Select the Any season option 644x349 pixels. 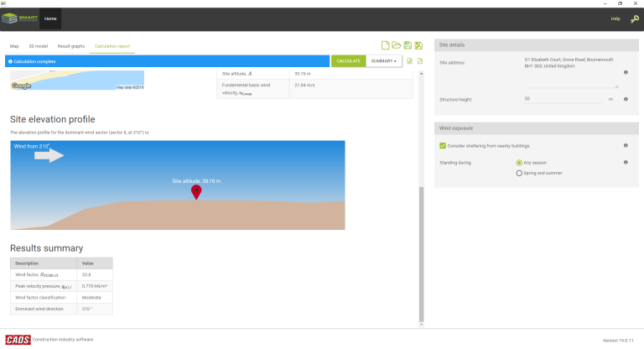tap(519, 162)
